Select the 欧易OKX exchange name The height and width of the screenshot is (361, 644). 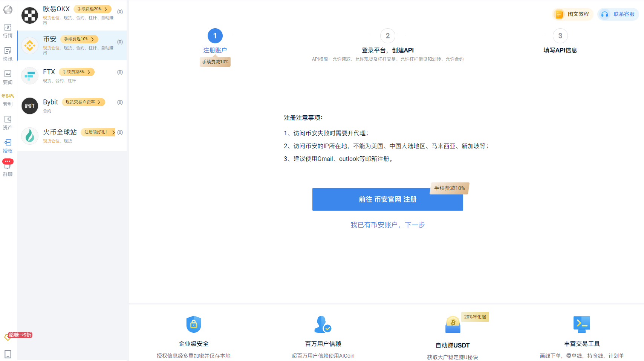click(57, 9)
